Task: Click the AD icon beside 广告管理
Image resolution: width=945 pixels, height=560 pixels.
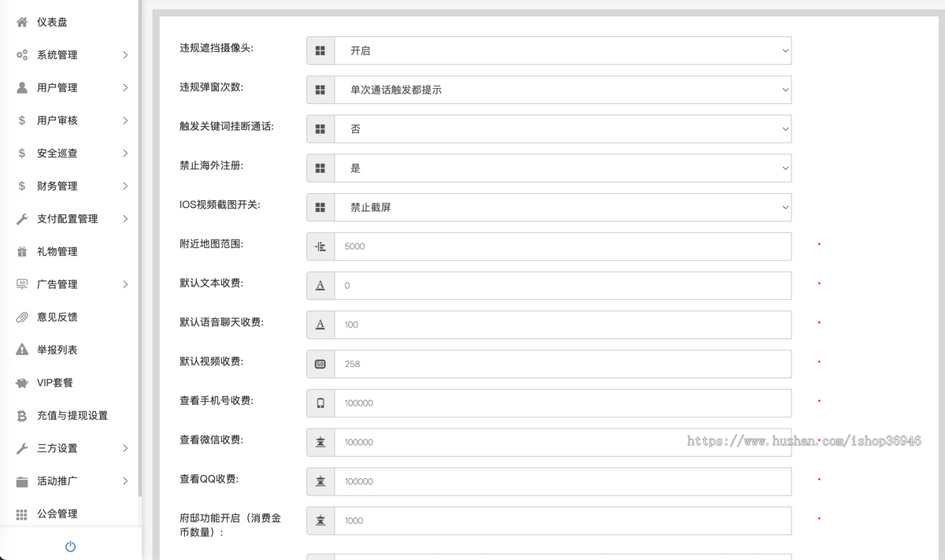Action: point(22,284)
